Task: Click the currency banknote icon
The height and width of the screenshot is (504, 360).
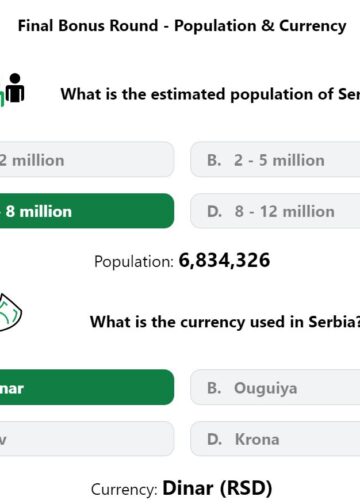Action: click(11, 312)
